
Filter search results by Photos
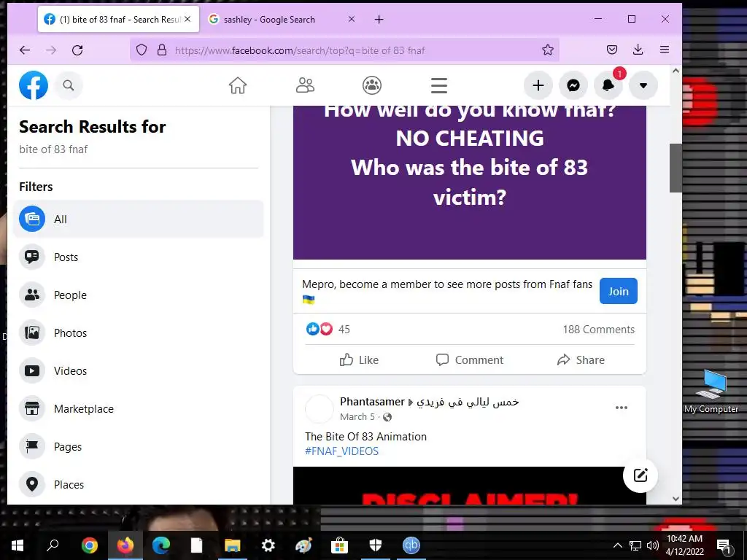[x=138, y=332]
